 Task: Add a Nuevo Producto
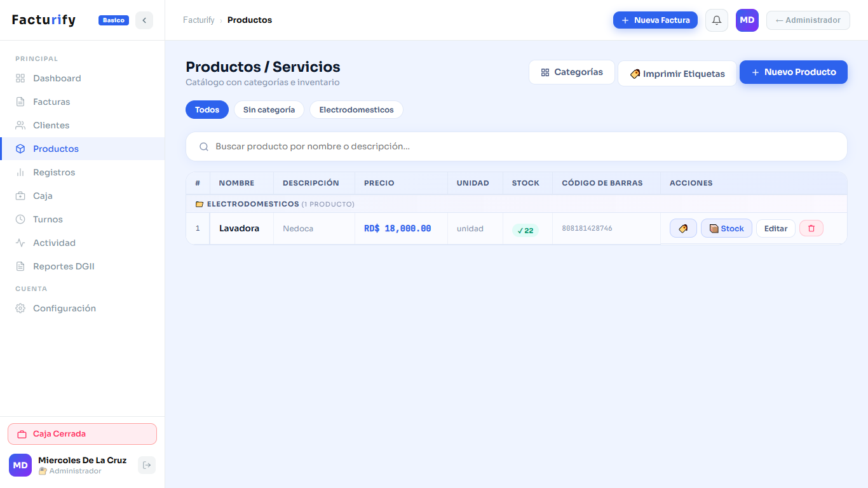coord(794,72)
